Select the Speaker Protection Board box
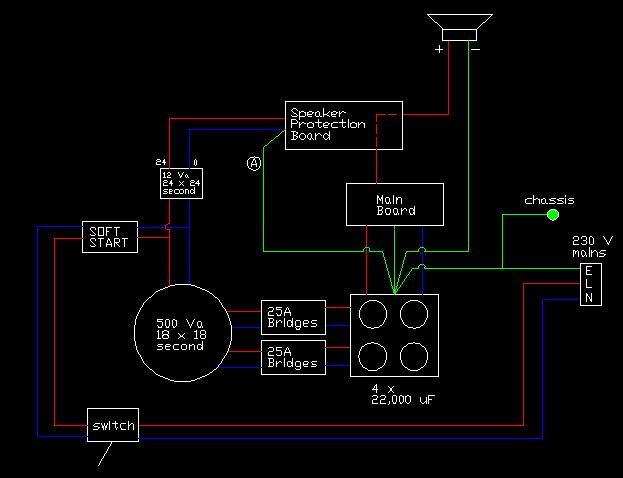Screen dimensions: 623x478 pos(344,126)
